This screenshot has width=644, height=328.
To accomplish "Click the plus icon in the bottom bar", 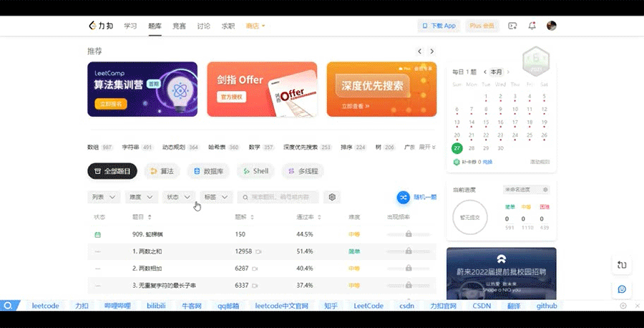I will (623, 306).
